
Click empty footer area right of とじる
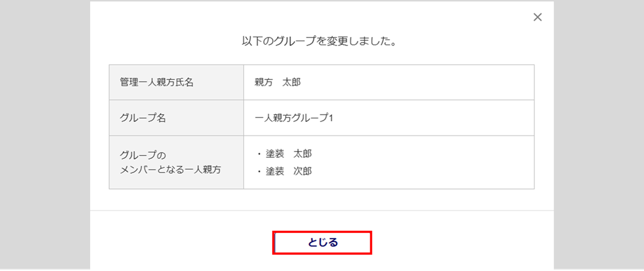pos(460,243)
